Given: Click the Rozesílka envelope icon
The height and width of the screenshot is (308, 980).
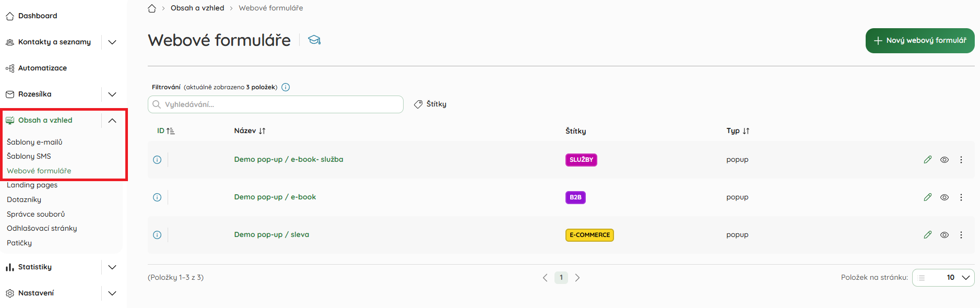Looking at the screenshot, I should (x=10, y=94).
